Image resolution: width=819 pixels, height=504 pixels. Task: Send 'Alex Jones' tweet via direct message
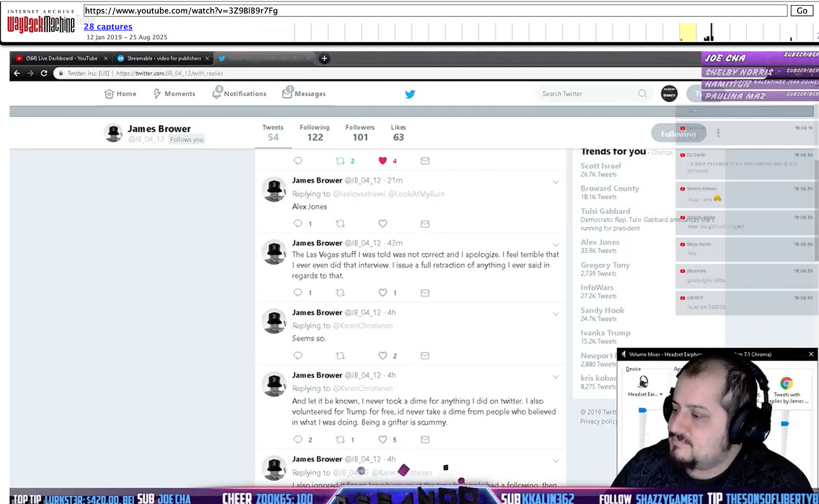425,223
